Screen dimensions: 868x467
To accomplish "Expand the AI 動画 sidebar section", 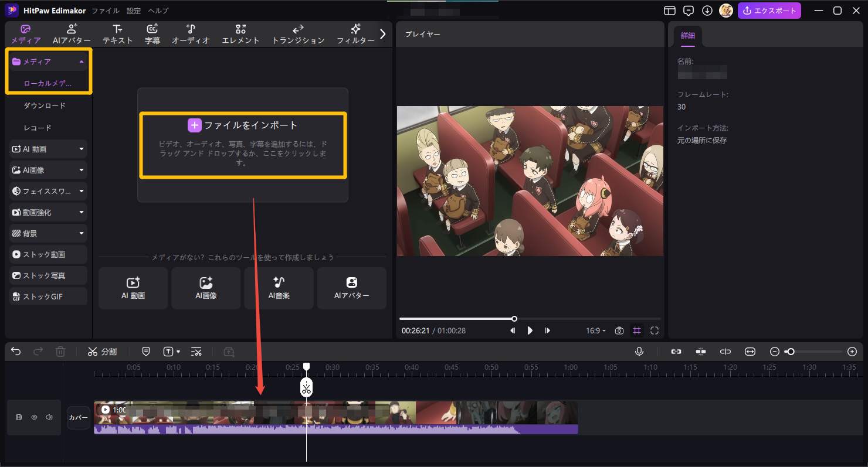I will coord(47,149).
